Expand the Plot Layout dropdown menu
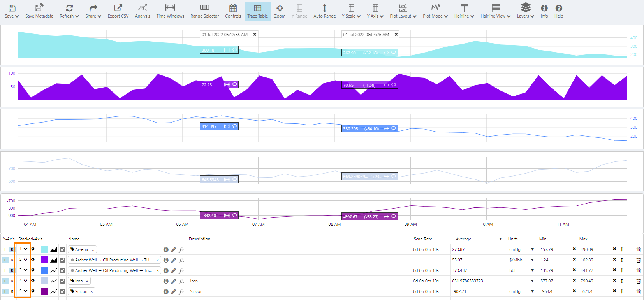644x300 pixels. (x=403, y=11)
